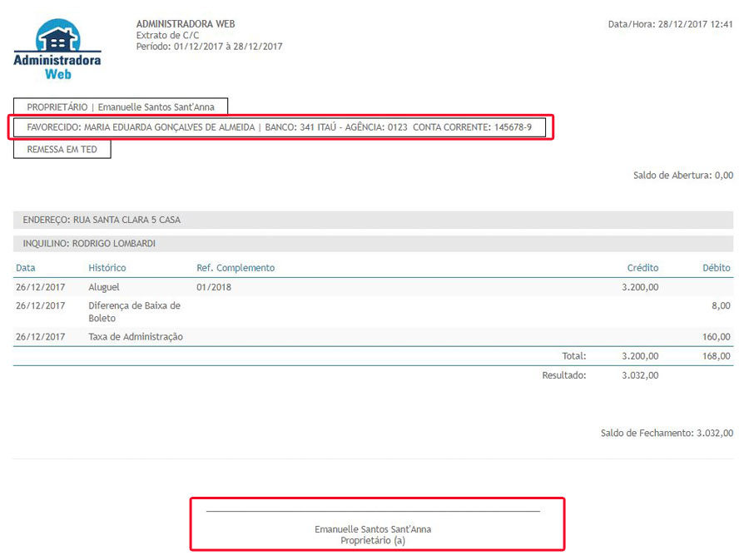Click the Débito column header
The width and height of the screenshot is (749, 560).
pos(716,268)
